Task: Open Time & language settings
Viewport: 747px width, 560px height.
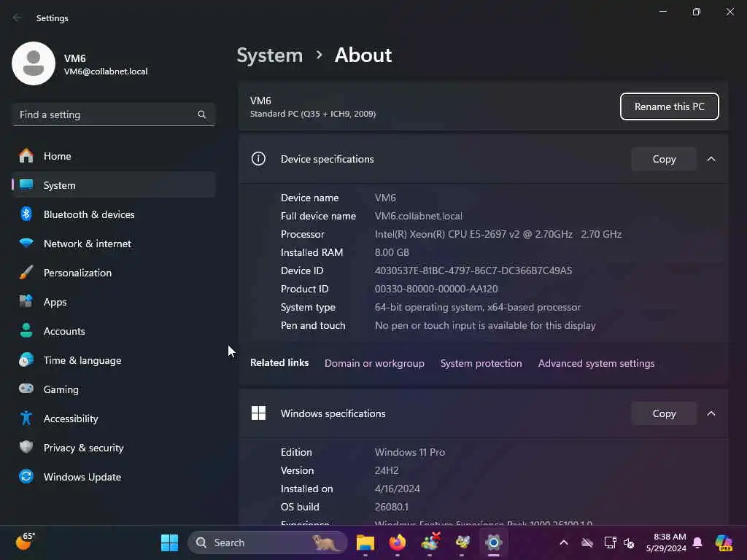Action: tap(113, 360)
